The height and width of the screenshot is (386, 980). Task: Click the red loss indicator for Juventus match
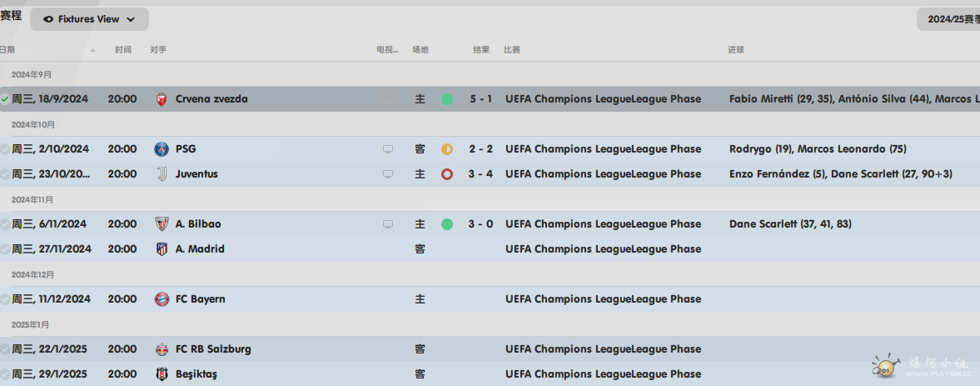pyautogui.click(x=447, y=174)
